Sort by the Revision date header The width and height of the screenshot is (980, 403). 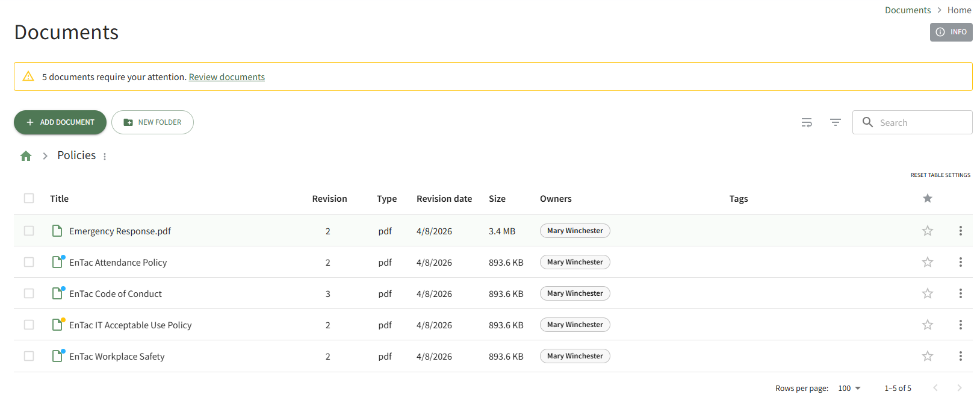tap(444, 199)
